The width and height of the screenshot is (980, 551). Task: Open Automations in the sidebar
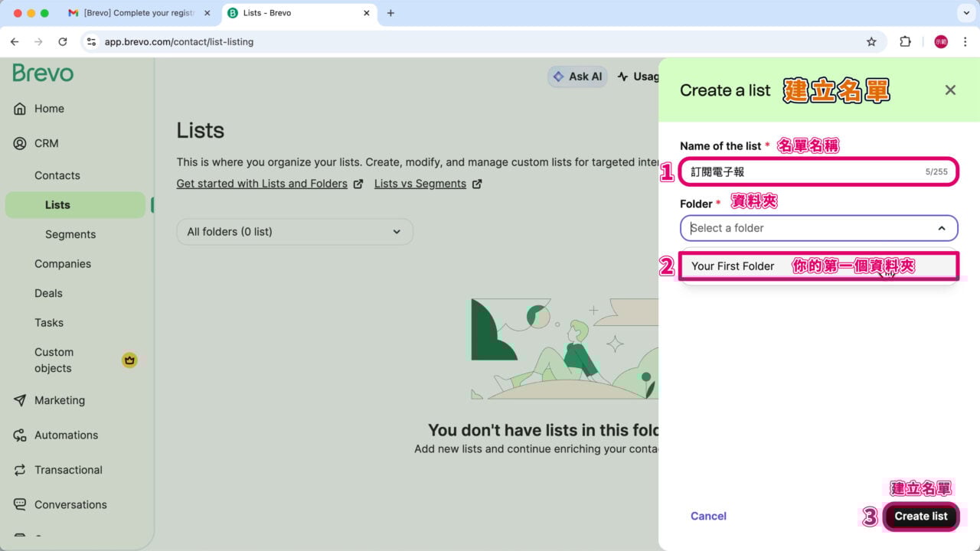tap(66, 435)
